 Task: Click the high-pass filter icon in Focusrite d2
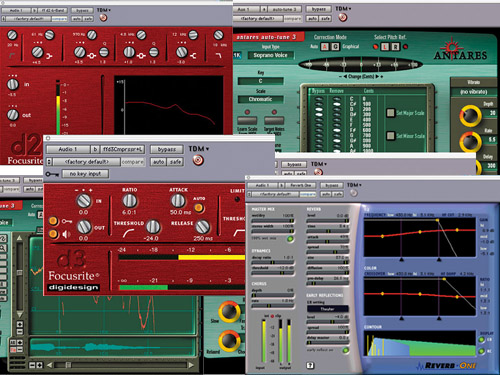click(x=13, y=55)
